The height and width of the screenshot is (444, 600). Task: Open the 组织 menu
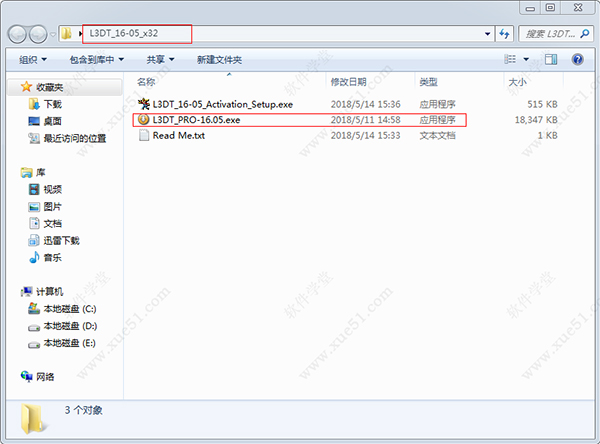click(x=33, y=60)
